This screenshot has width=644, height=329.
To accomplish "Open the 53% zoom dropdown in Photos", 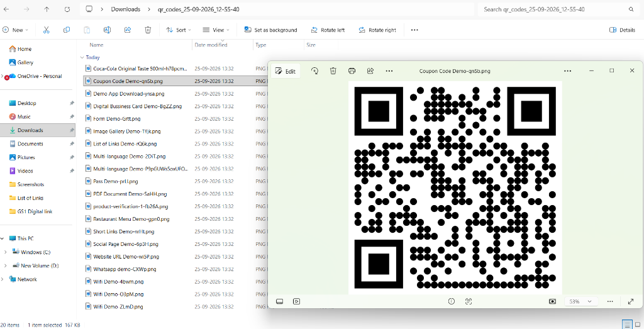I will (580, 301).
